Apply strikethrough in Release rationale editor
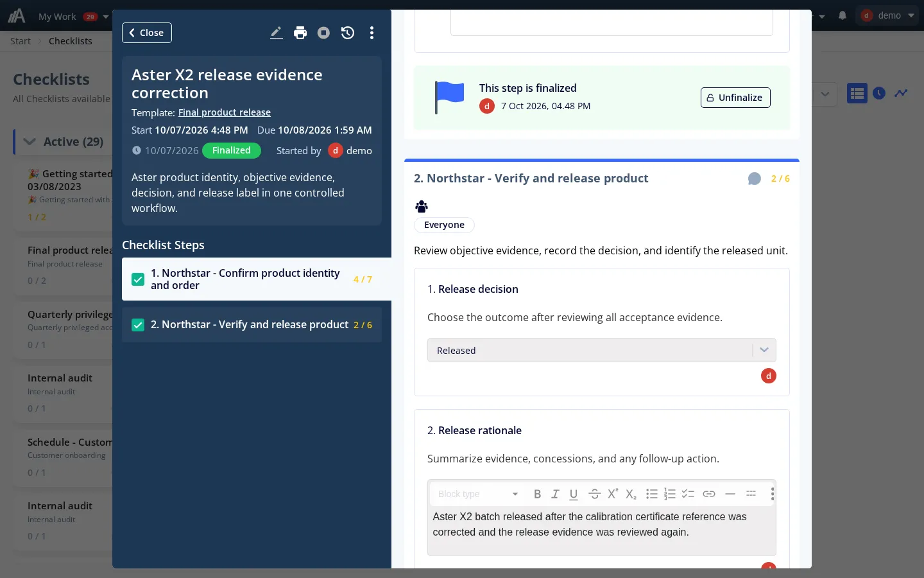Viewport: 924px width, 578px height. click(594, 494)
